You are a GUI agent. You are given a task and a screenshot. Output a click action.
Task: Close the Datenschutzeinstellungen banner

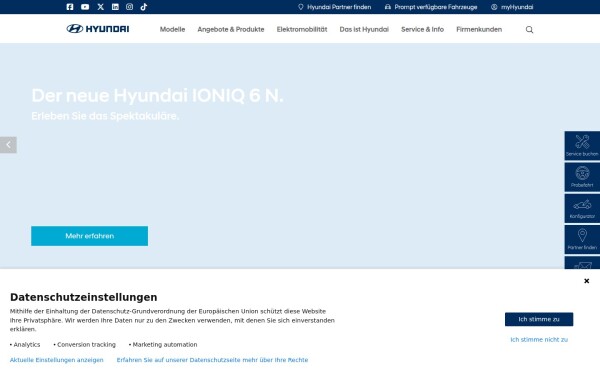586,281
